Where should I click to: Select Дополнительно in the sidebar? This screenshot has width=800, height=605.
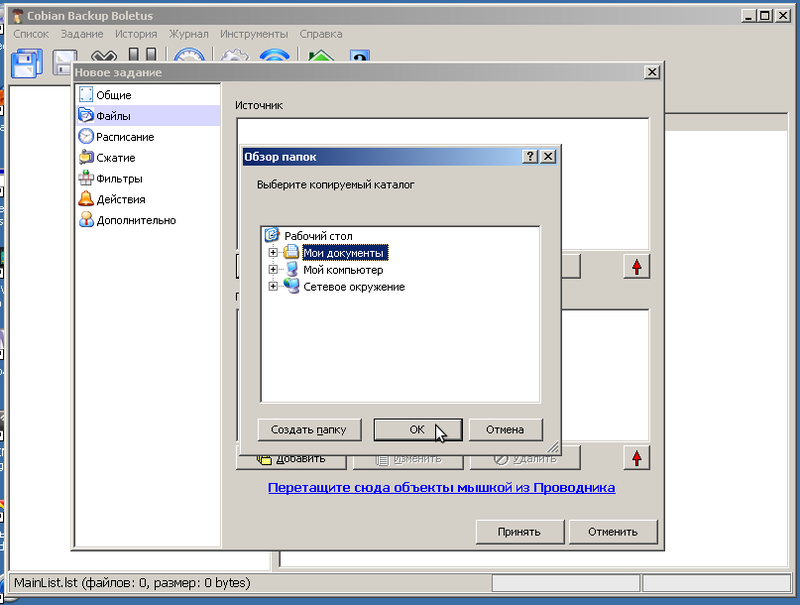click(x=136, y=221)
